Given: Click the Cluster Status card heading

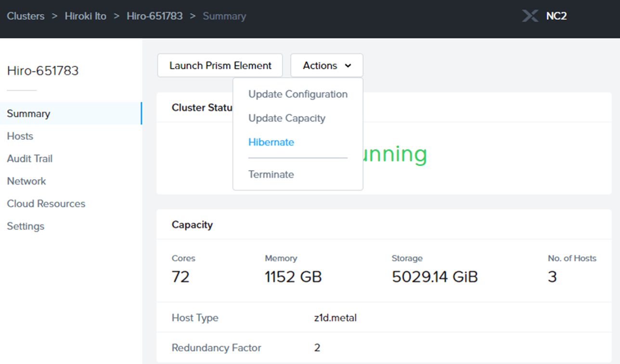Looking at the screenshot, I should [x=202, y=108].
